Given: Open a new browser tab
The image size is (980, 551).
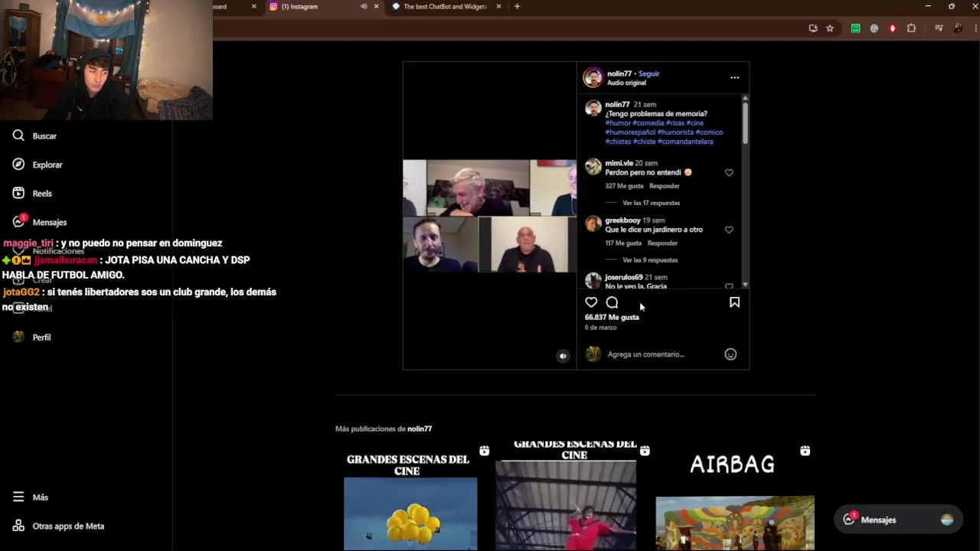Looking at the screenshot, I should pyautogui.click(x=517, y=6).
